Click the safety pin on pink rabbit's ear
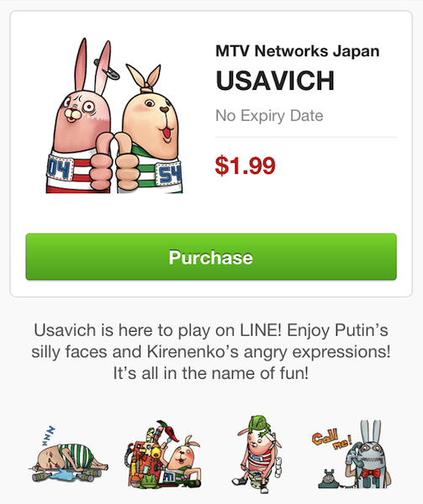This screenshot has height=504, width=423. (107, 69)
